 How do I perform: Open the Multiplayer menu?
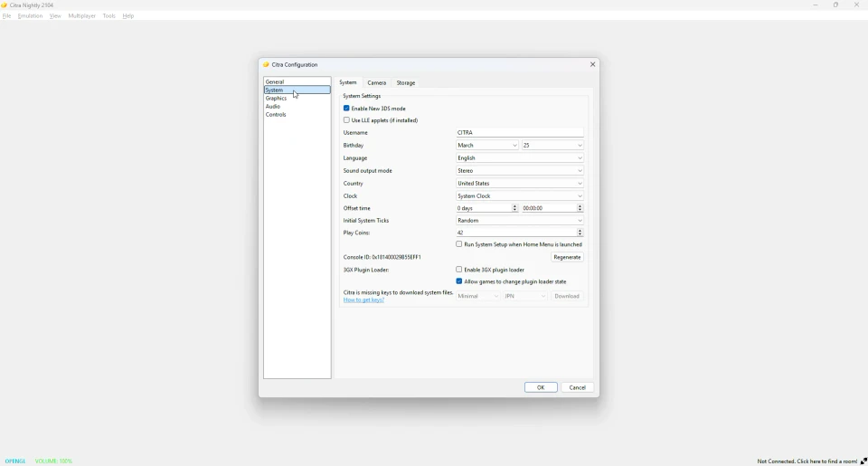(x=82, y=16)
